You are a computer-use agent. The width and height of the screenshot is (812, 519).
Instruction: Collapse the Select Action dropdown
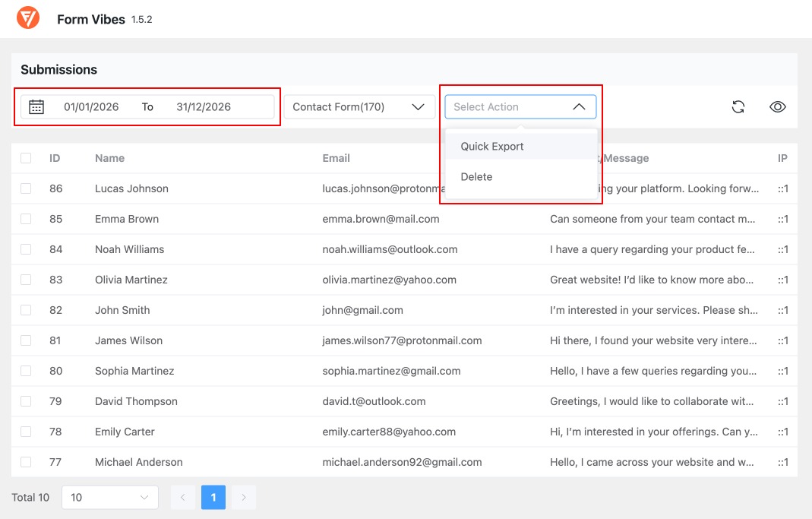520,106
